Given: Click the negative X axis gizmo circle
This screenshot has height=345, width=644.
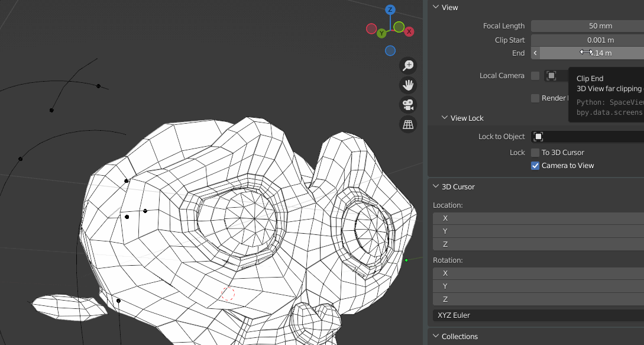Looking at the screenshot, I should pyautogui.click(x=371, y=29).
